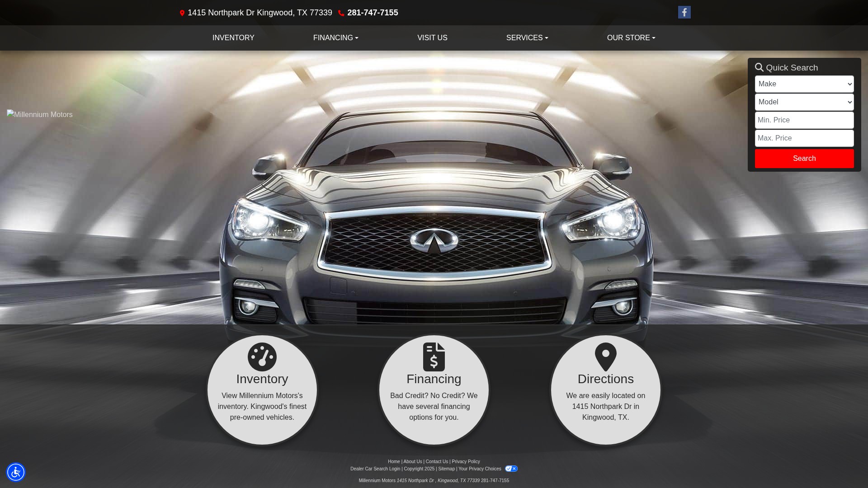
Task: Open footer Home link
Action: click(x=394, y=462)
